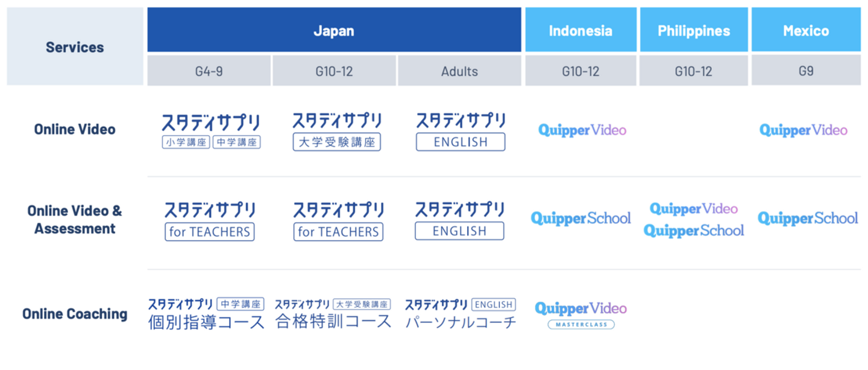Click Quipper School logo in Philippines column
Screen dimensions: 868x370
694,231
